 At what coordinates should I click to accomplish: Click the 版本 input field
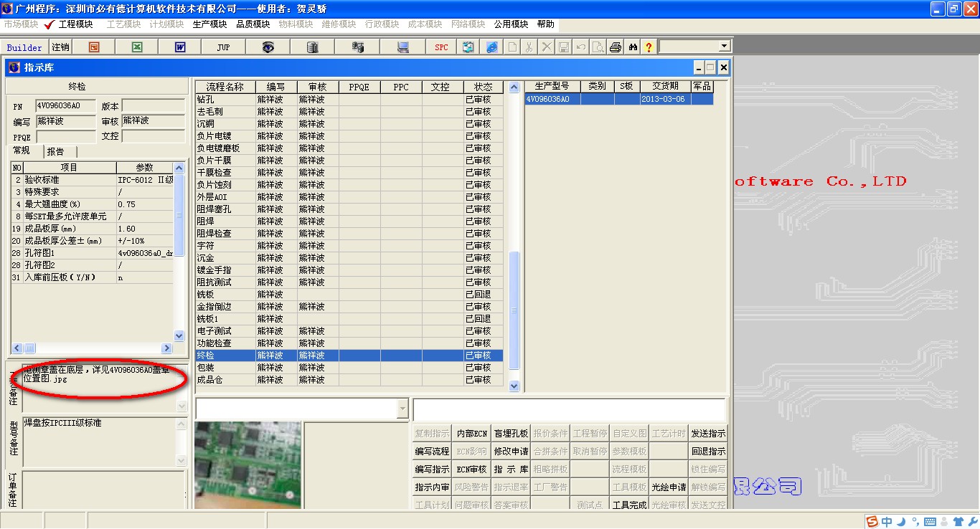(x=154, y=106)
